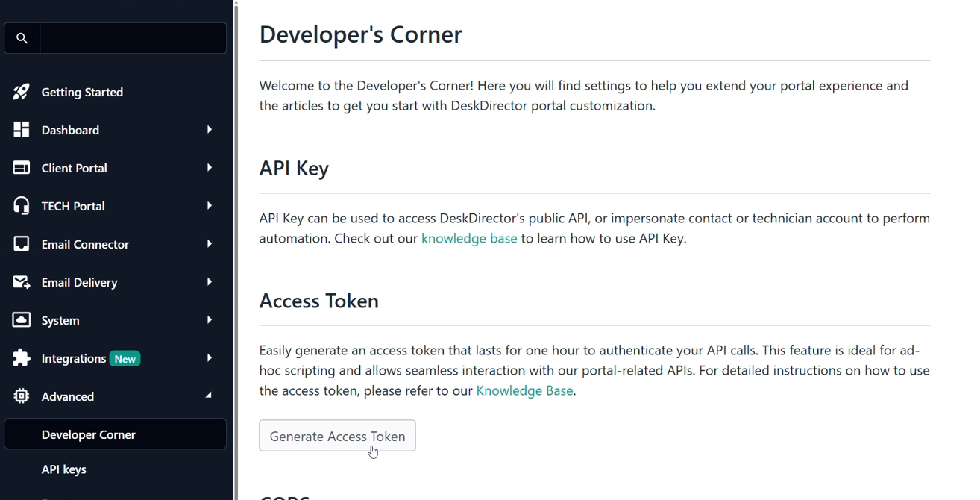Click the search magnifier icon
Screen dimensions: 980x500
tap(22, 38)
